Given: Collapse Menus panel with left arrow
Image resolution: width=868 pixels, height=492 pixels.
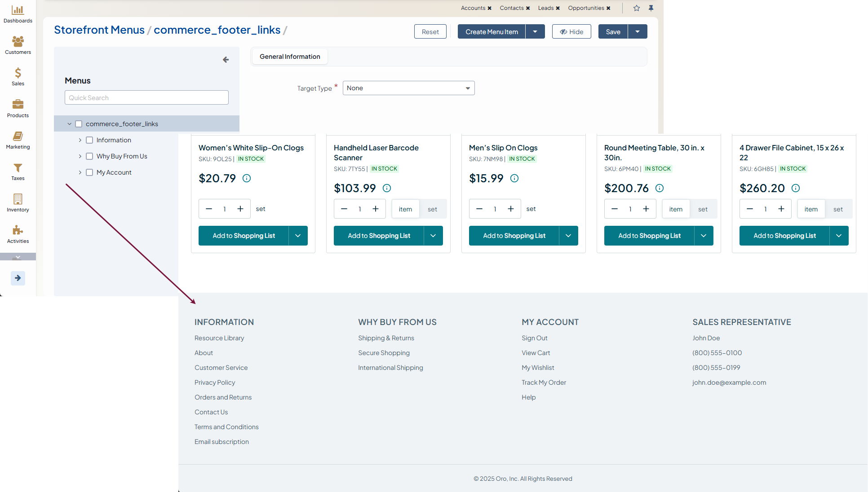Looking at the screenshot, I should tap(226, 60).
